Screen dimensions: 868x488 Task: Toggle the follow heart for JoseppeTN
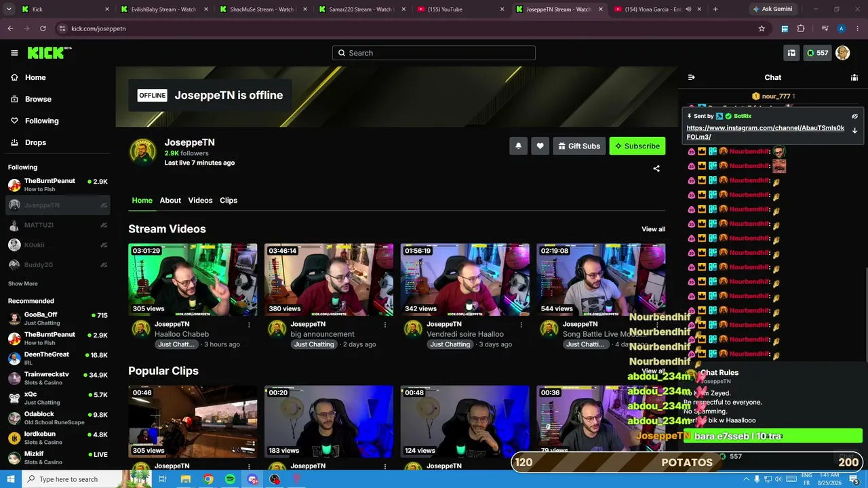[540, 146]
